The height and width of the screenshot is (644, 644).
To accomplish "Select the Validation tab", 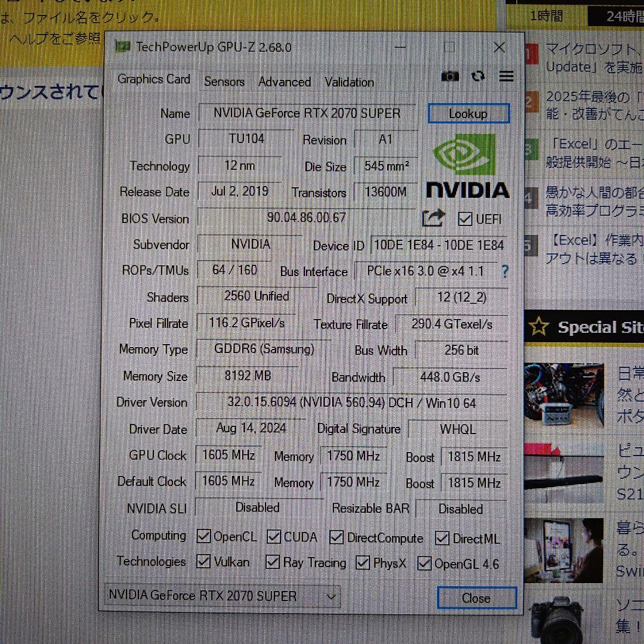I will [349, 82].
